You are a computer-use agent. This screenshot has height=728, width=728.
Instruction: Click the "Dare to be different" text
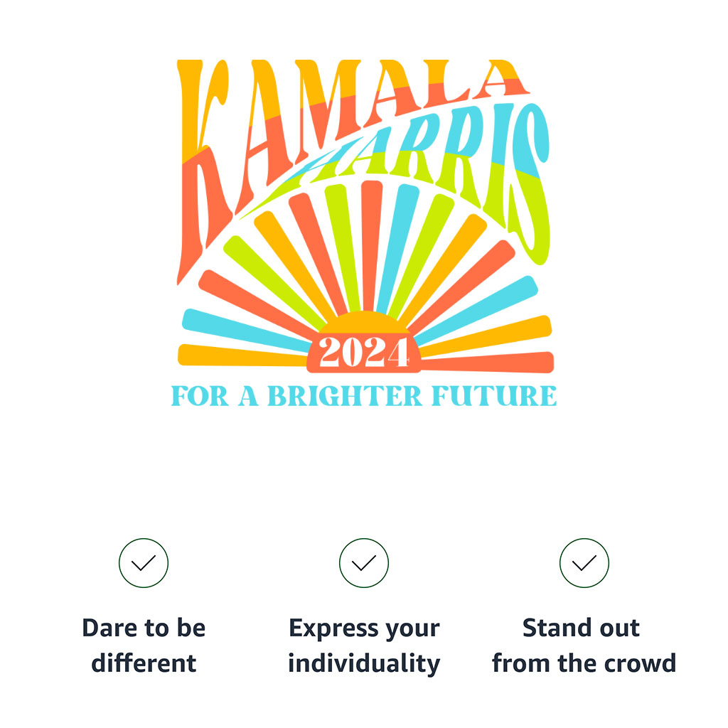pyautogui.click(x=144, y=645)
